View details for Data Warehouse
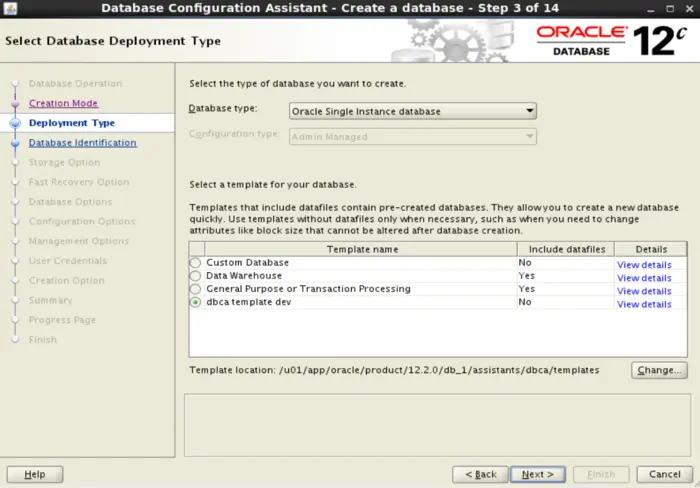The height and width of the screenshot is (488, 700). coord(644,278)
